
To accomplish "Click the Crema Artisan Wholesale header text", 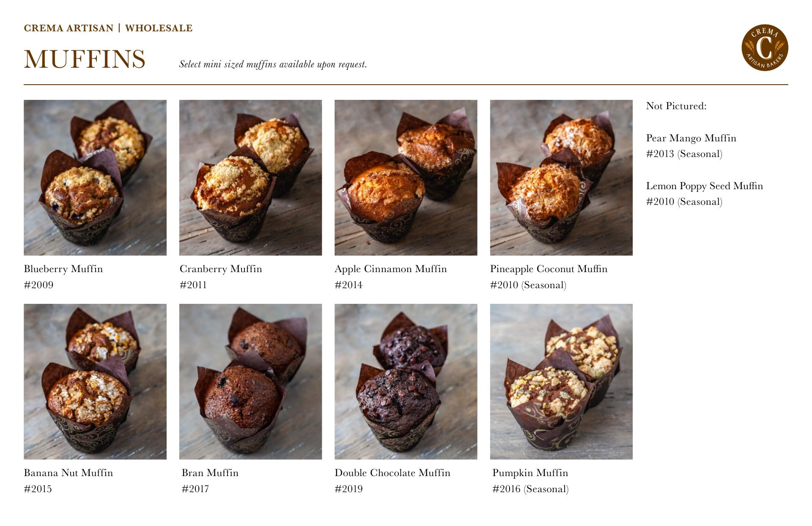I will pyautogui.click(x=108, y=28).
